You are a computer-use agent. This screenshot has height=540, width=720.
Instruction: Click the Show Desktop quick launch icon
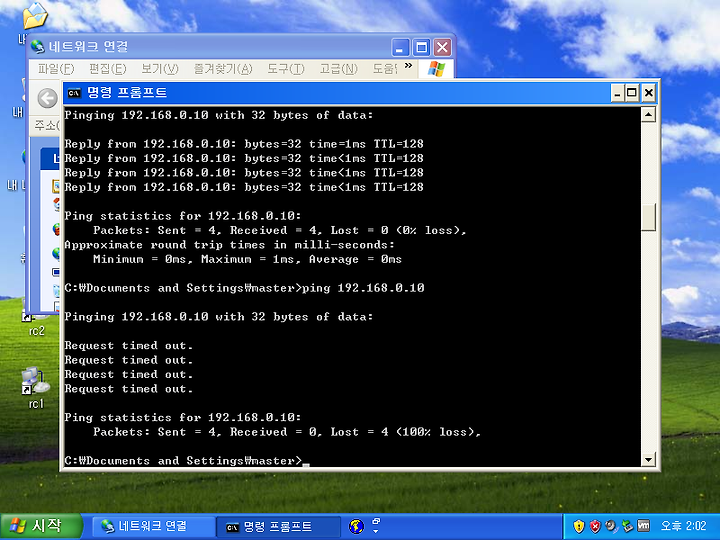tap(376, 522)
